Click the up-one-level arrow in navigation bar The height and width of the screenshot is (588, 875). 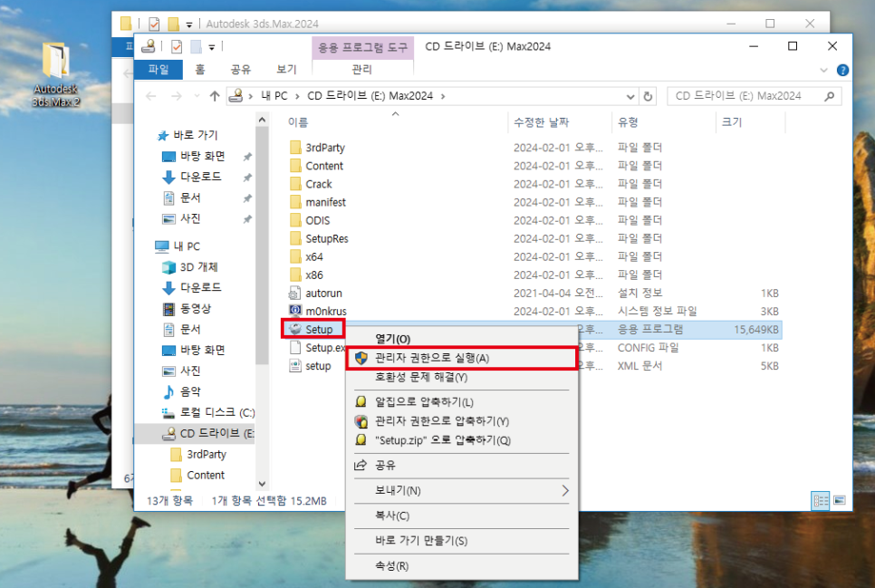pos(215,96)
